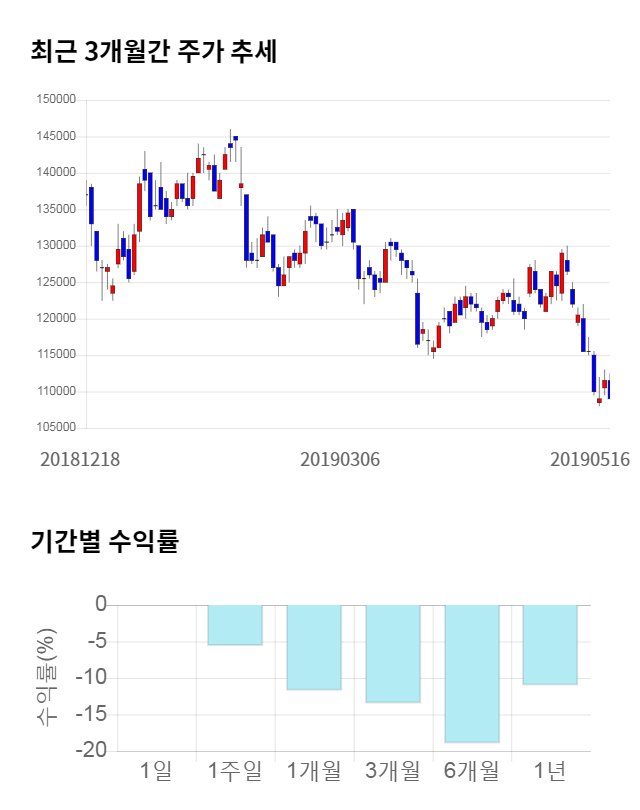Click the -10 return axis label
Image resolution: width=640 pixels, height=810 pixels.
coord(93,677)
